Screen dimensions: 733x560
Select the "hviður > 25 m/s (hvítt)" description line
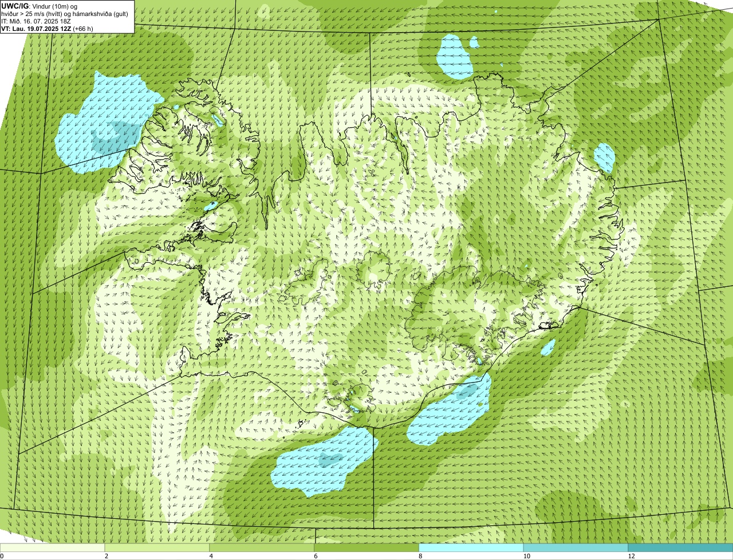tap(65, 13)
